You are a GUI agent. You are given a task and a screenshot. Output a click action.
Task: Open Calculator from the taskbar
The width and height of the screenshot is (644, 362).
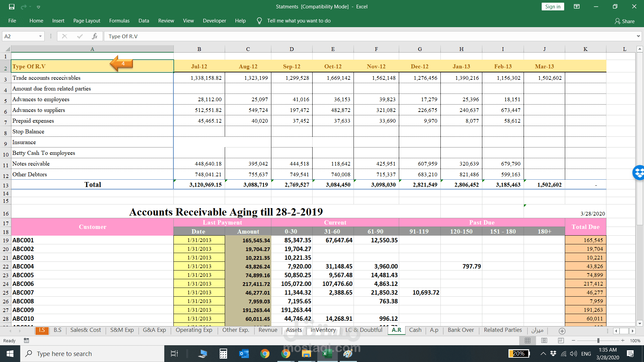coord(223,354)
